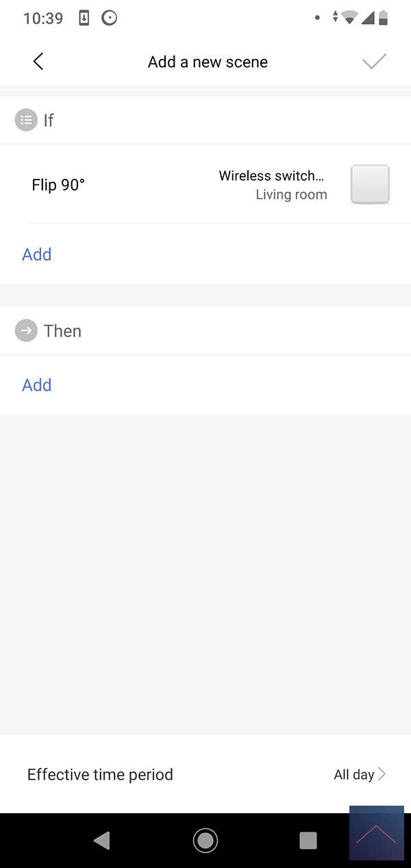
Task: Tap the Wi-Fi status icon
Action: 349,18
